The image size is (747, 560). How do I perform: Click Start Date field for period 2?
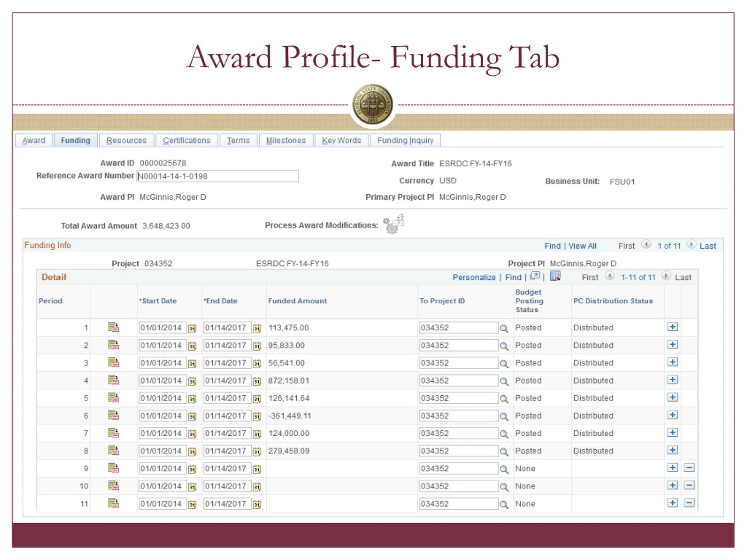pyautogui.click(x=163, y=345)
